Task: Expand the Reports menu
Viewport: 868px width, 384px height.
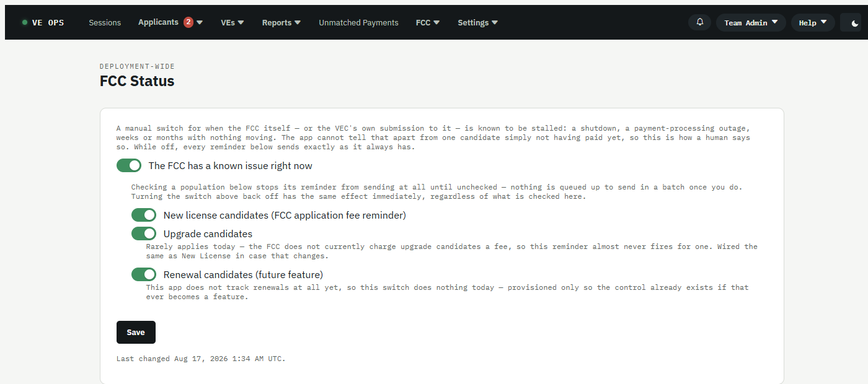Action: pyautogui.click(x=281, y=22)
